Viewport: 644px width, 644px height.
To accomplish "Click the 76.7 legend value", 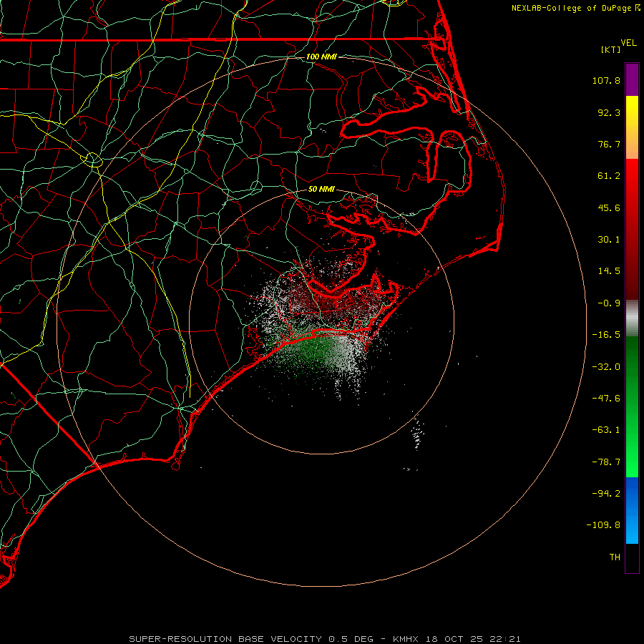I will coord(609,144).
